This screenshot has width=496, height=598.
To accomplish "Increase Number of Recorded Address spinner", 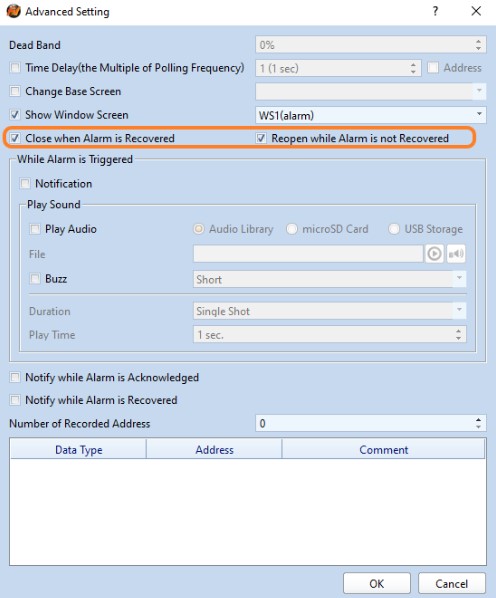I will (x=478, y=420).
